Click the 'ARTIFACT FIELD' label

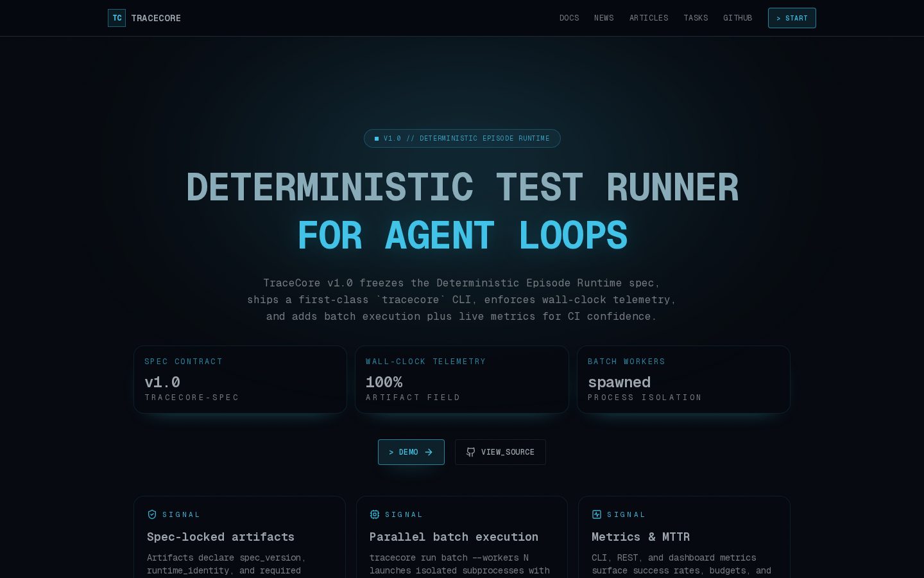pyautogui.click(x=413, y=398)
